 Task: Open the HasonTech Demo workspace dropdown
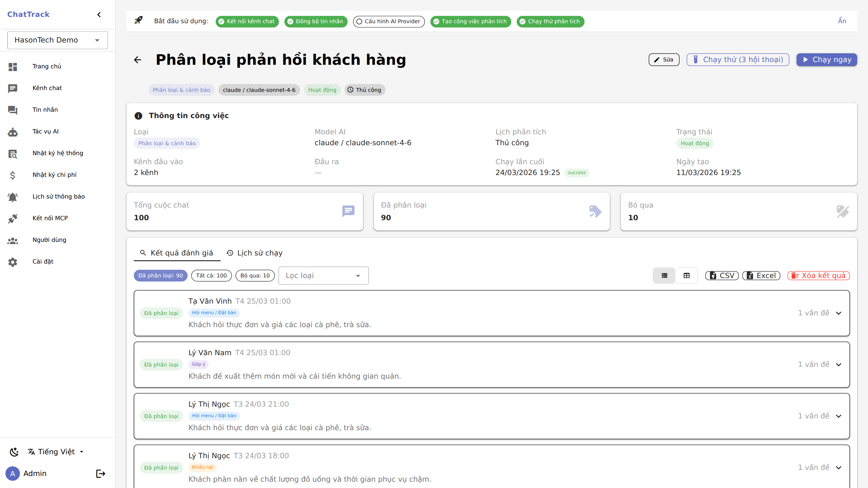tap(58, 40)
